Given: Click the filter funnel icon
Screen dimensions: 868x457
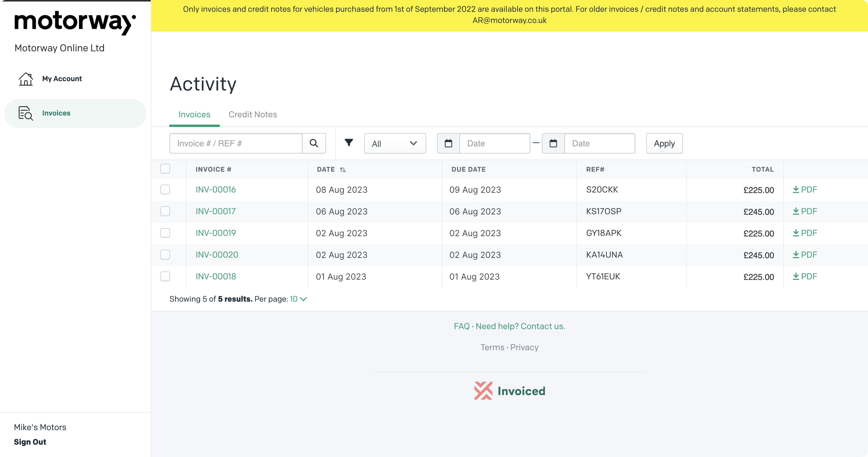Looking at the screenshot, I should (x=349, y=143).
